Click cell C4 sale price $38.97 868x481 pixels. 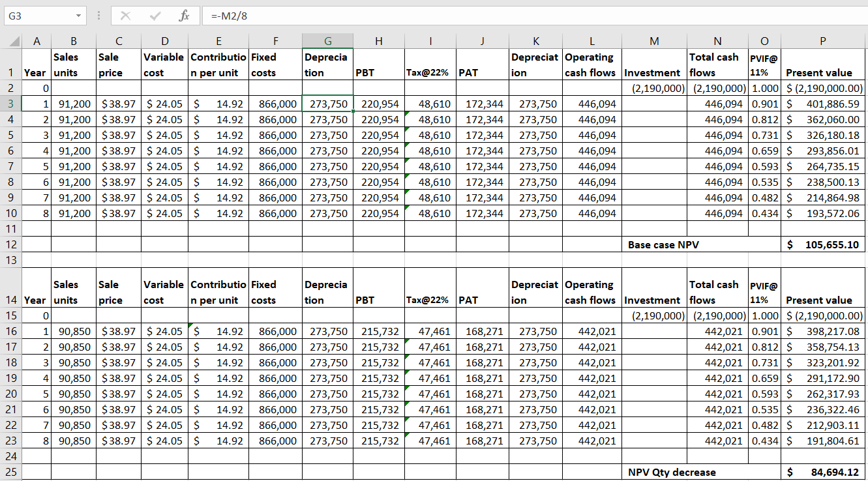(119, 119)
